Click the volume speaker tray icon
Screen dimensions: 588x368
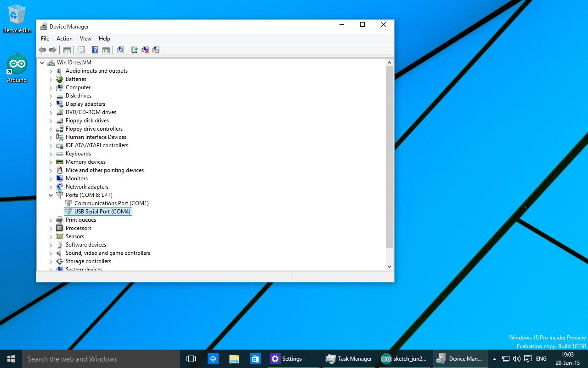517,359
